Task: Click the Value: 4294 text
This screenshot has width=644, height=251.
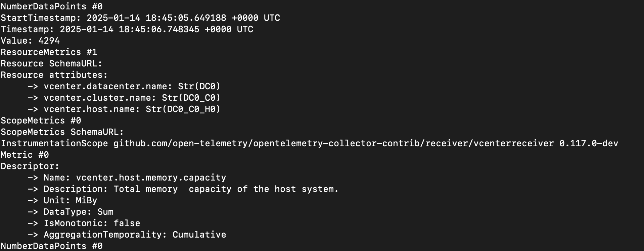Action: click(x=30, y=41)
